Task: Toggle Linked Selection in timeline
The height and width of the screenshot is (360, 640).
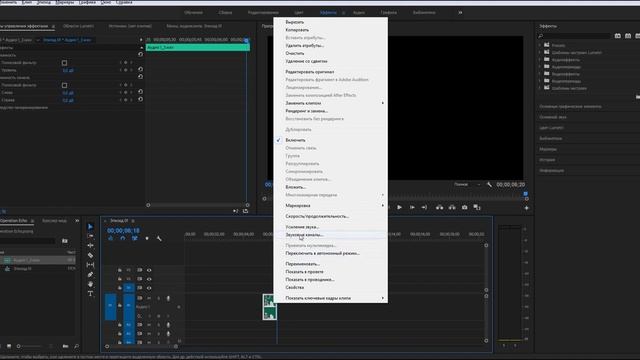Action: point(135,238)
